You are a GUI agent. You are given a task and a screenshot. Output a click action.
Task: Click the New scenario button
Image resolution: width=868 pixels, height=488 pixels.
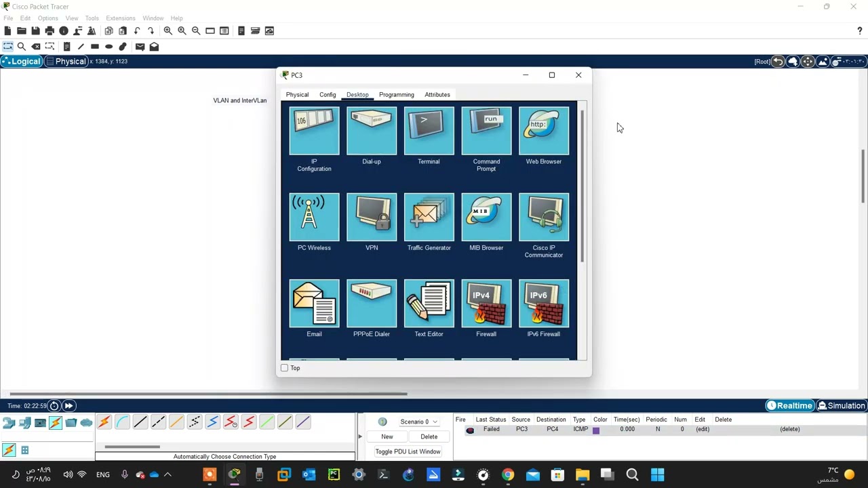[387, 437]
